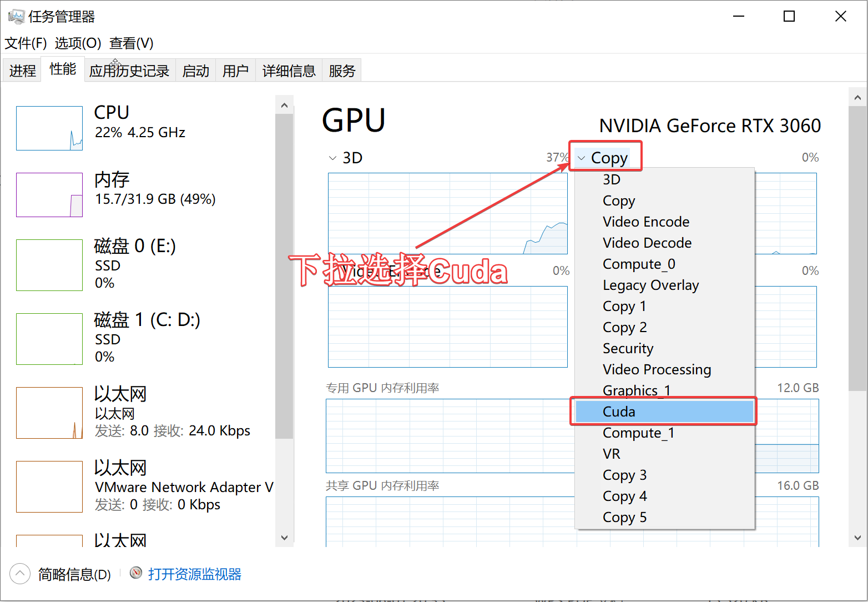Choose Video Decode from the engine list
868x602 pixels.
[x=665, y=243]
